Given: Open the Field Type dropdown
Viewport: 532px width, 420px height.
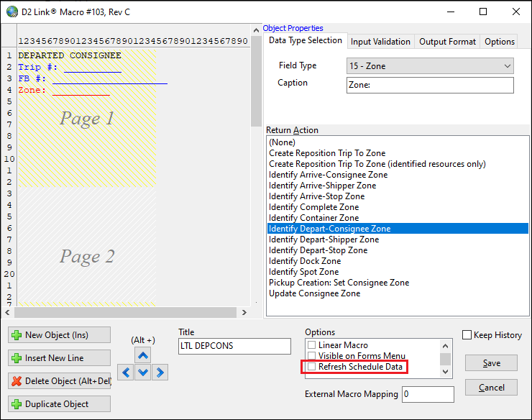Looking at the screenshot, I should (430, 66).
